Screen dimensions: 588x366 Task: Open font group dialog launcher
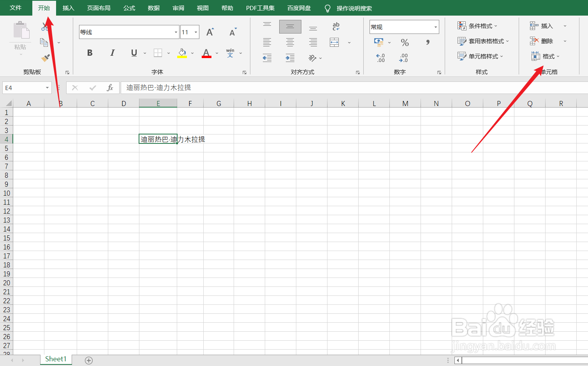coord(245,72)
